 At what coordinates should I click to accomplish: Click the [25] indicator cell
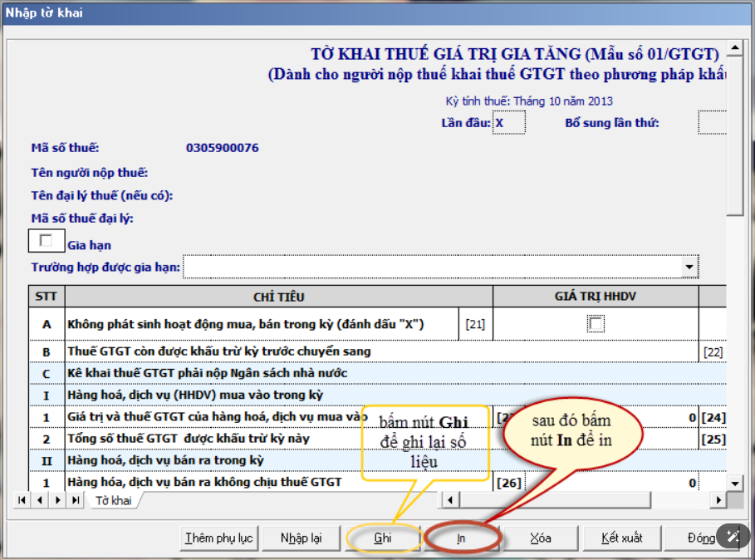(x=713, y=440)
